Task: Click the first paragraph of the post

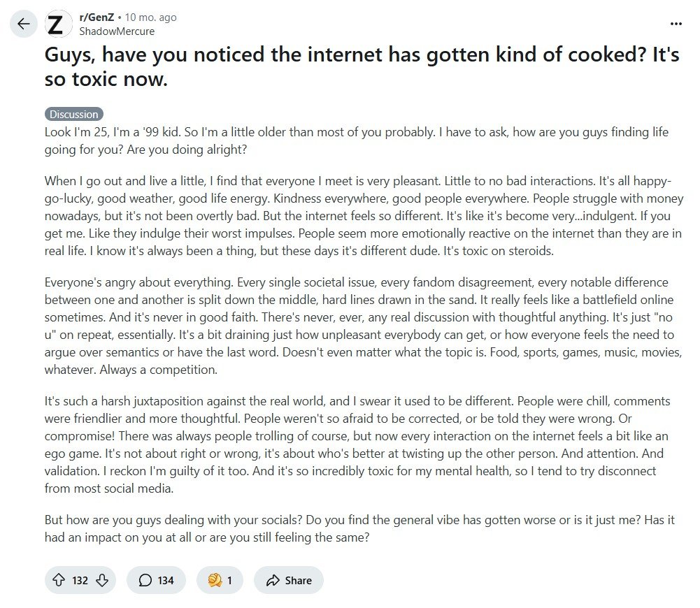Action: [357, 140]
